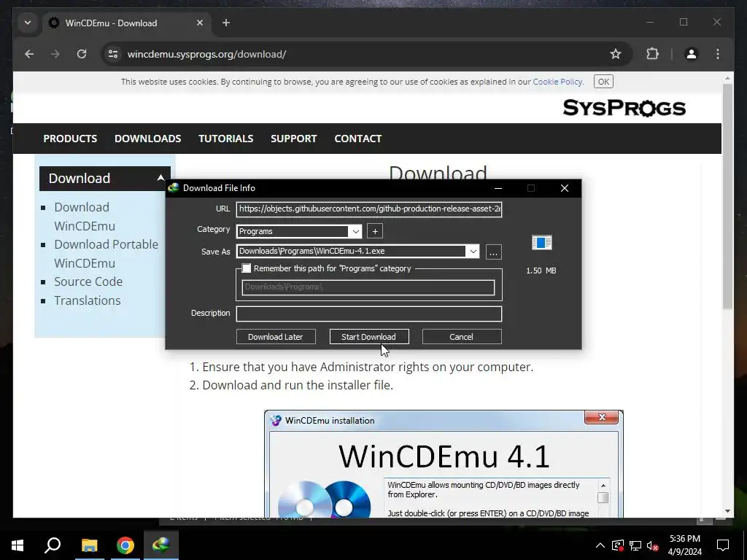Screen dimensions: 747x560
Task: Click the web page vertical scrollbar
Action: (x=727, y=195)
